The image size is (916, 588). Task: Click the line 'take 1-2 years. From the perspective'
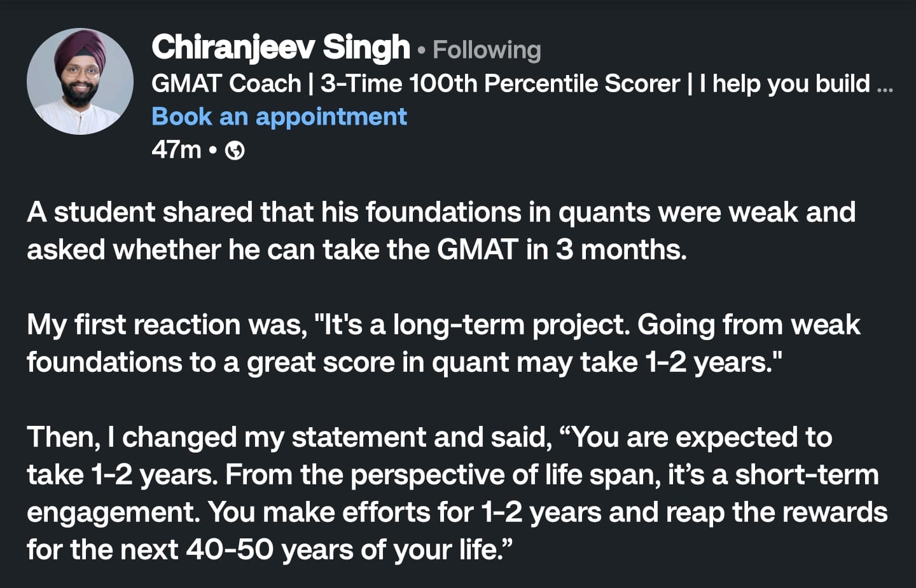point(453,475)
